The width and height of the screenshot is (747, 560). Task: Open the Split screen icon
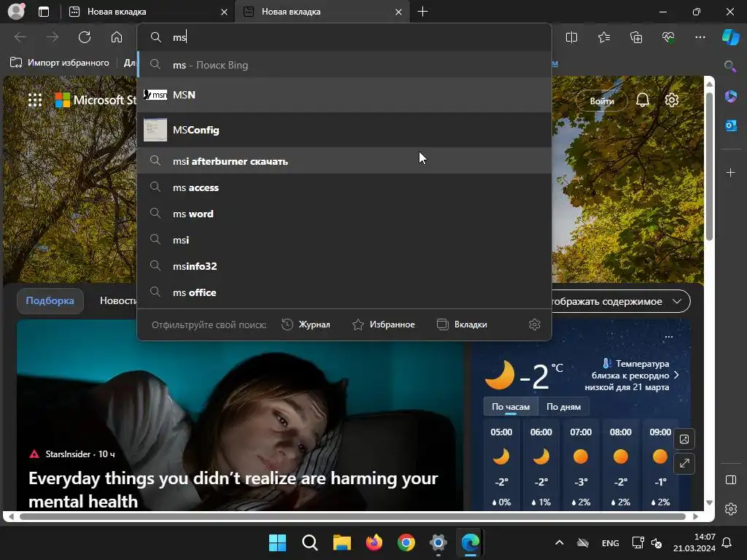point(571,37)
